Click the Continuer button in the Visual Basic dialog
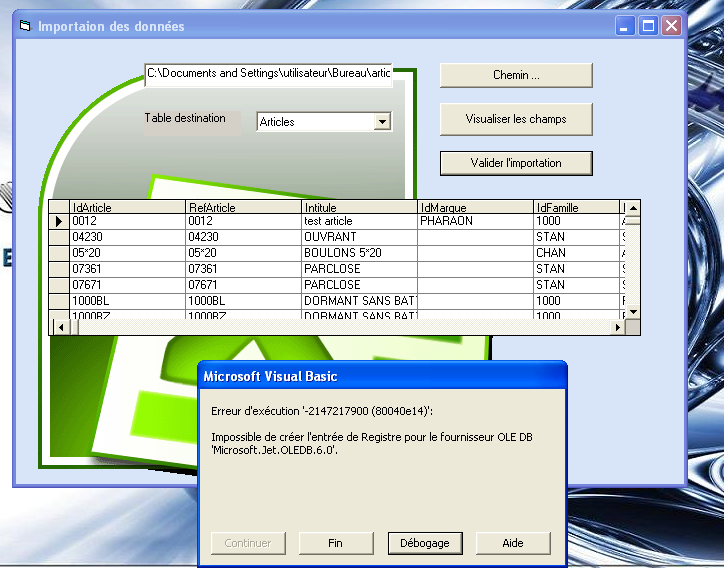724x568 pixels. (248, 543)
